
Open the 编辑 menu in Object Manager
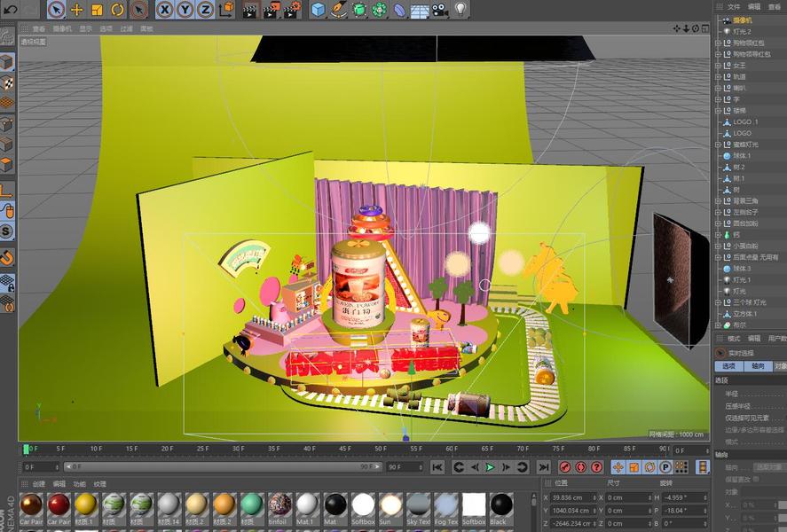tap(754, 6)
